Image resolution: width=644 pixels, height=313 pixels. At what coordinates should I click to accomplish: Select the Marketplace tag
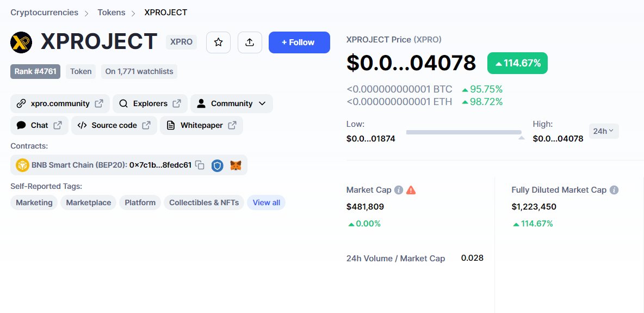click(x=88, y=202)
